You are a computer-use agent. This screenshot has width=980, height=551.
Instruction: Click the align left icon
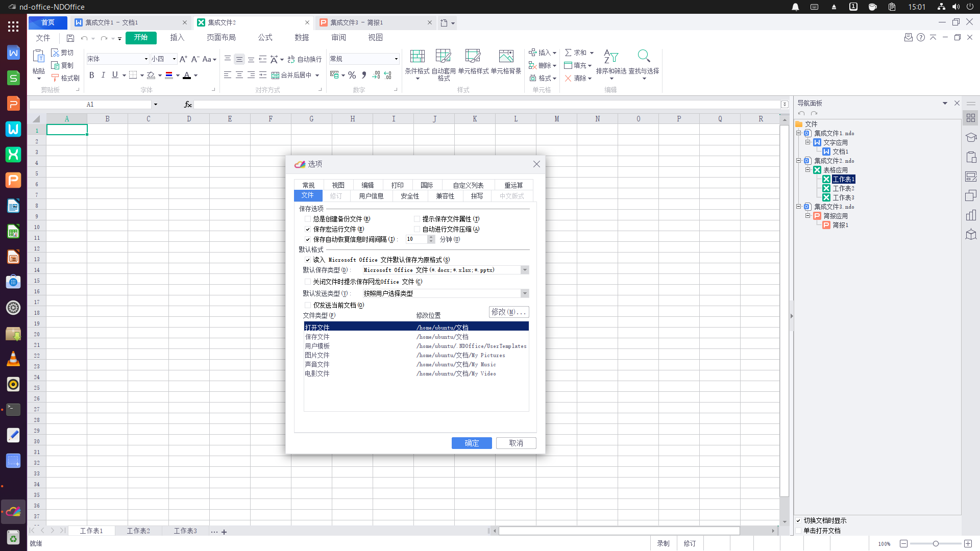pyautogui.click(x=228, y=75)
